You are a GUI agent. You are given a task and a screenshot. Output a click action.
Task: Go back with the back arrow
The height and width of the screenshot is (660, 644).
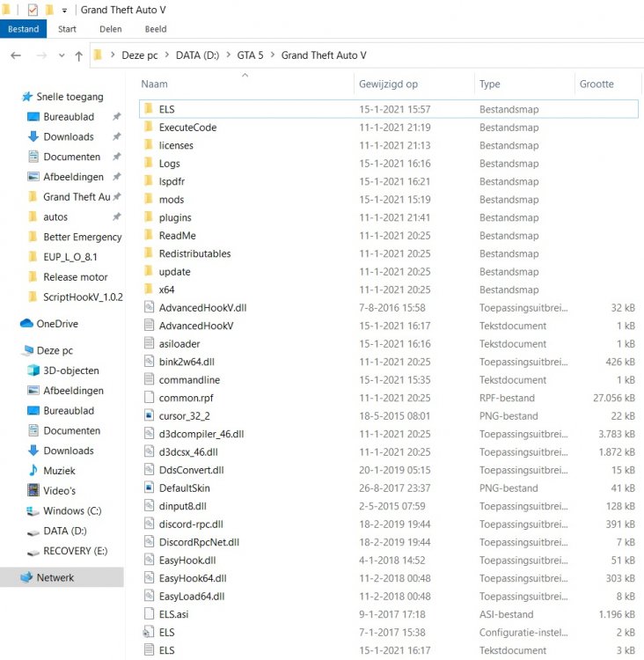click(16, 55)
